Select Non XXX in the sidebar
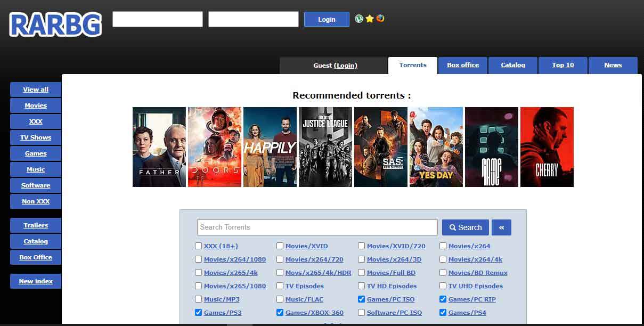 pos(36,201)
